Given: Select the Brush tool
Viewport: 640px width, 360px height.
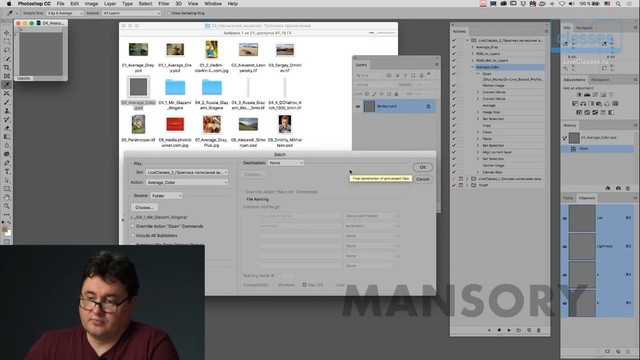Looking at the screenshot, I should [7, 102].
